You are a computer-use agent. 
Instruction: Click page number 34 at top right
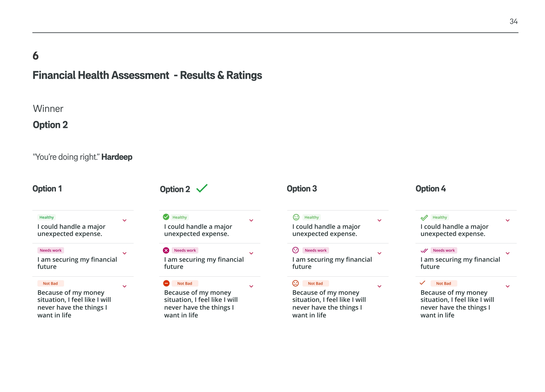[513, 21]
